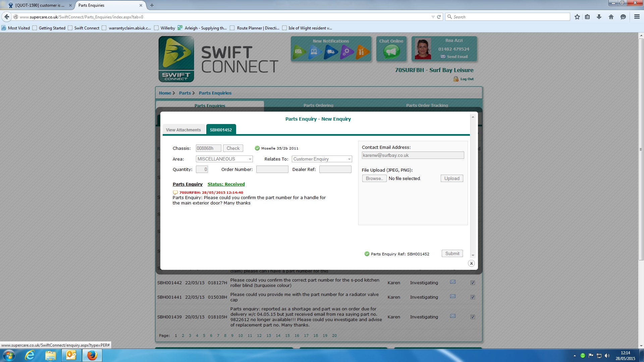Image resolution: width=644 pixels, height=362 pixels.
Task: Switch to View Attachments tab
Action: click(183, 130)
